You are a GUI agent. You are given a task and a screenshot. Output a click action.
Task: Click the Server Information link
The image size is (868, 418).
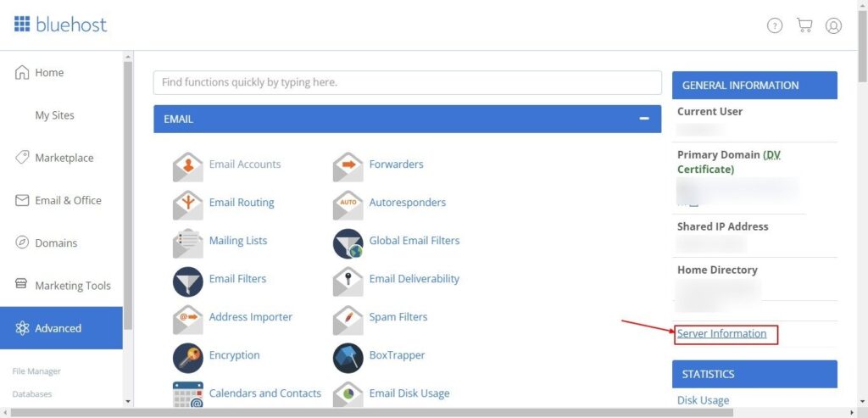[x=722, y=334]
